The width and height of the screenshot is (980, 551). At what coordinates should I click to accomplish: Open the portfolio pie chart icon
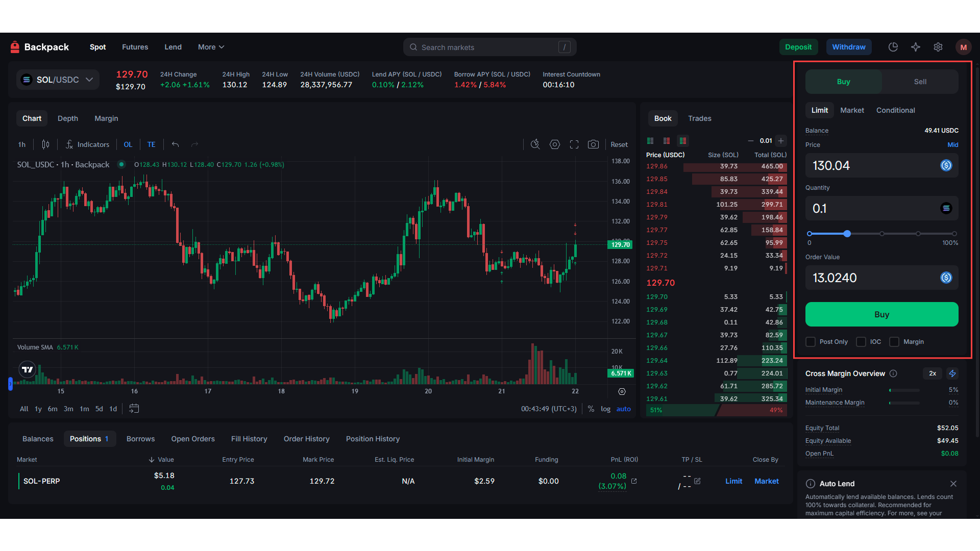[x=893, y=47]
